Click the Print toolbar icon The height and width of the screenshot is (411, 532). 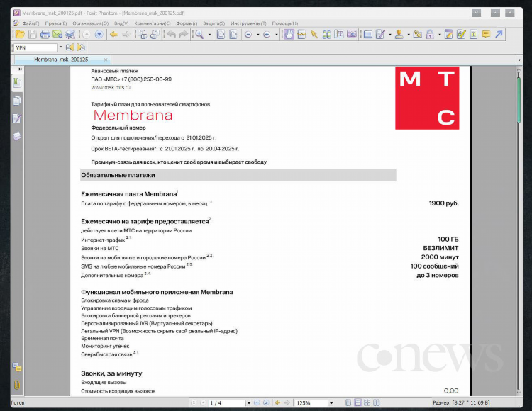point(45,35)
